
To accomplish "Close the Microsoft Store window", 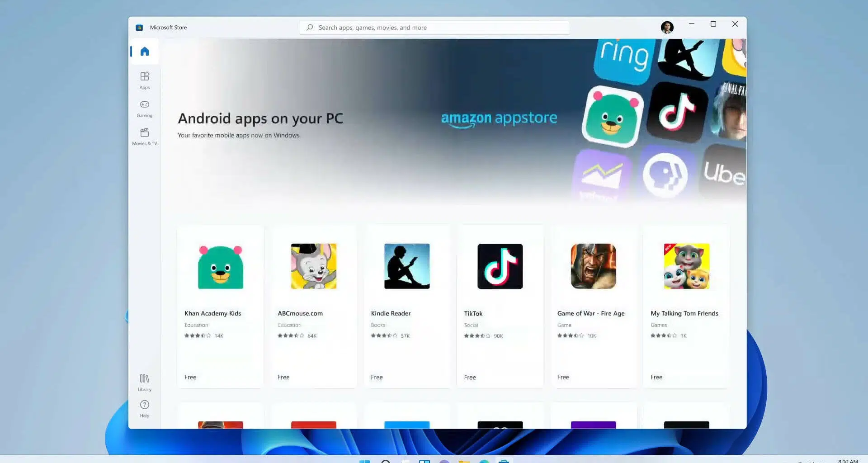I will coord(735,24).
